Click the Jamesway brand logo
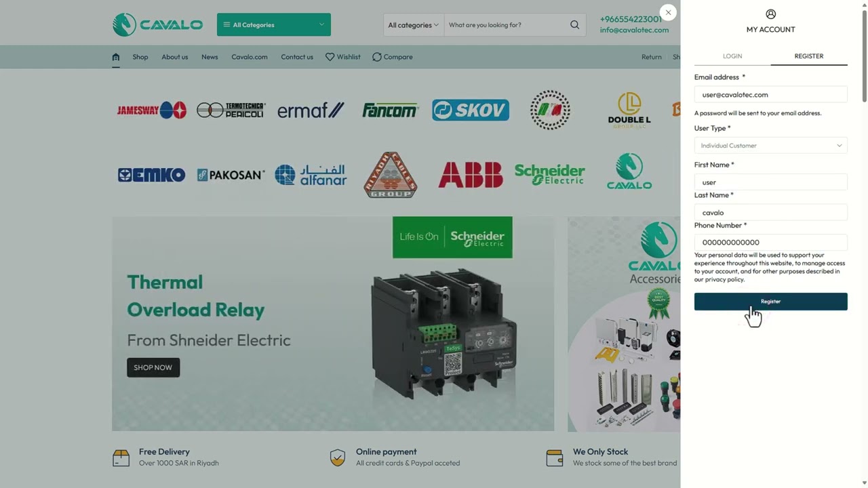Viewport: 868px width, 488px height. coord(151,110)
